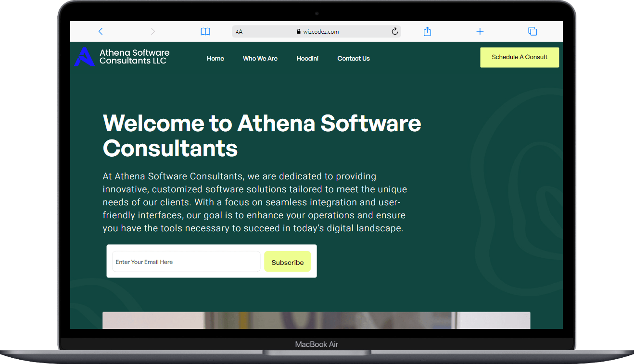
Task: Open the Contact Us page
Action: coord(353,58)
